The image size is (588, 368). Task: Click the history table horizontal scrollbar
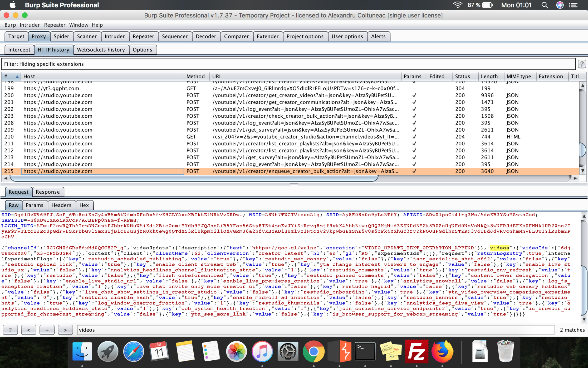194,178
